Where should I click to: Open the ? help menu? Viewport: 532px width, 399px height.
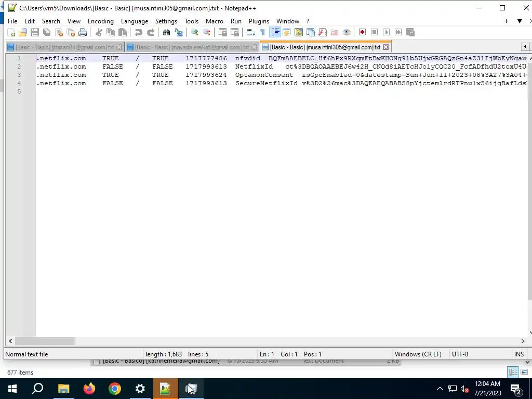(x=308, y=21)
